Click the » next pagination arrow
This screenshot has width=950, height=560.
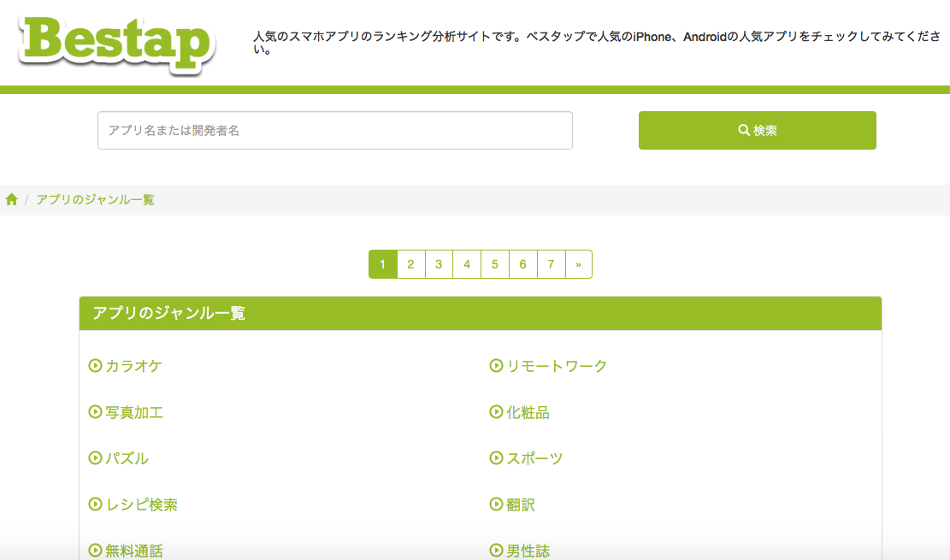580,264
